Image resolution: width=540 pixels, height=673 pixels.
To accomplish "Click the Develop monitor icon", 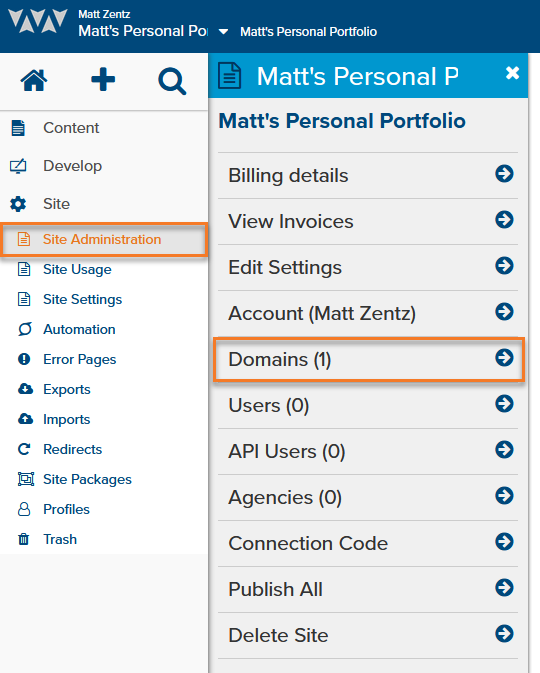I will pos(18,166).
